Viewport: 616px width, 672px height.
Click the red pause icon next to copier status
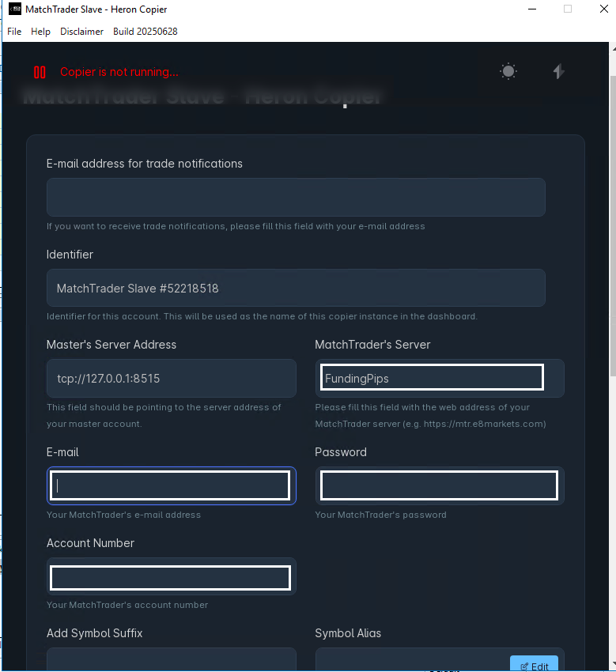(x=40, y=72)
